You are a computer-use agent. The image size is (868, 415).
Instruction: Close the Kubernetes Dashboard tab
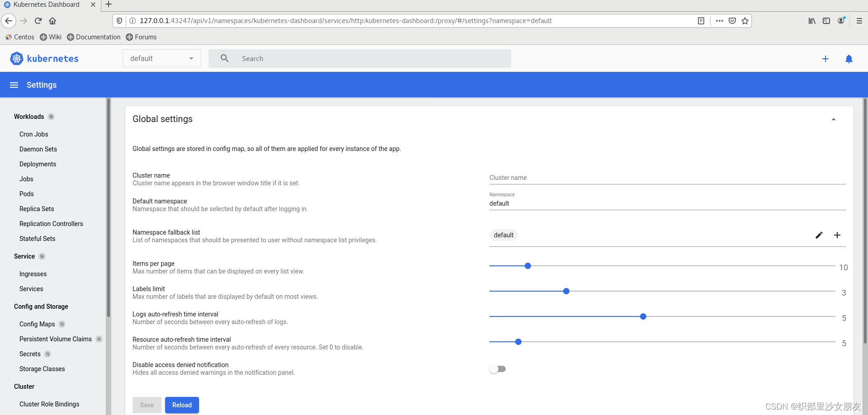[x=93, y=5]
